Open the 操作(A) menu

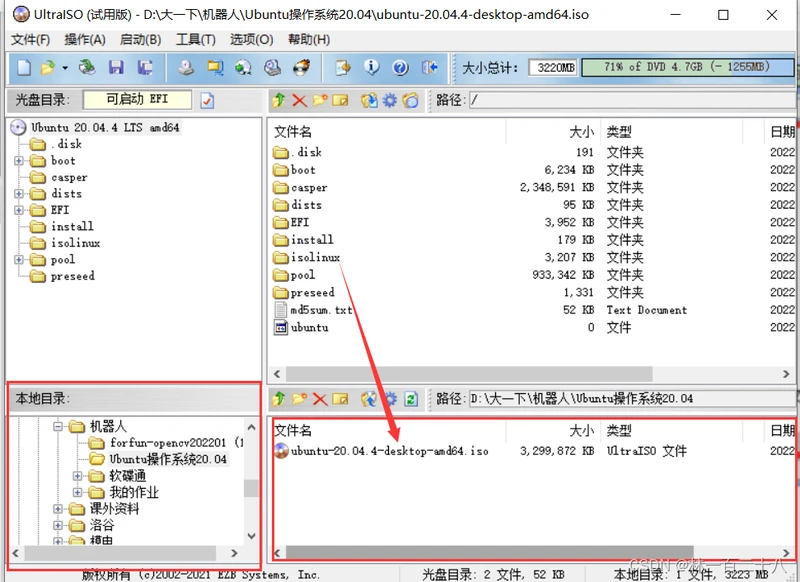(85, 39)
